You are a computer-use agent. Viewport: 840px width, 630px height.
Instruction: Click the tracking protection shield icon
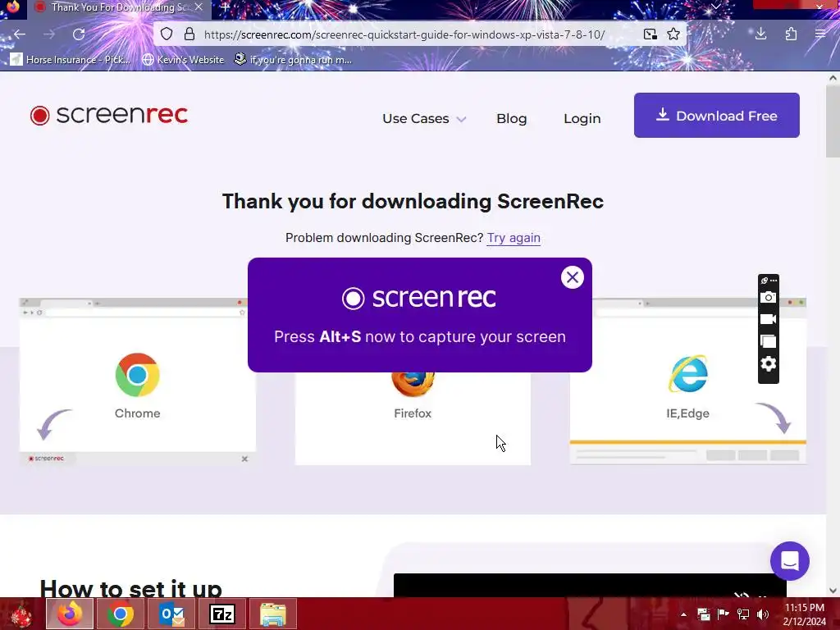click(x=167, y=34)
